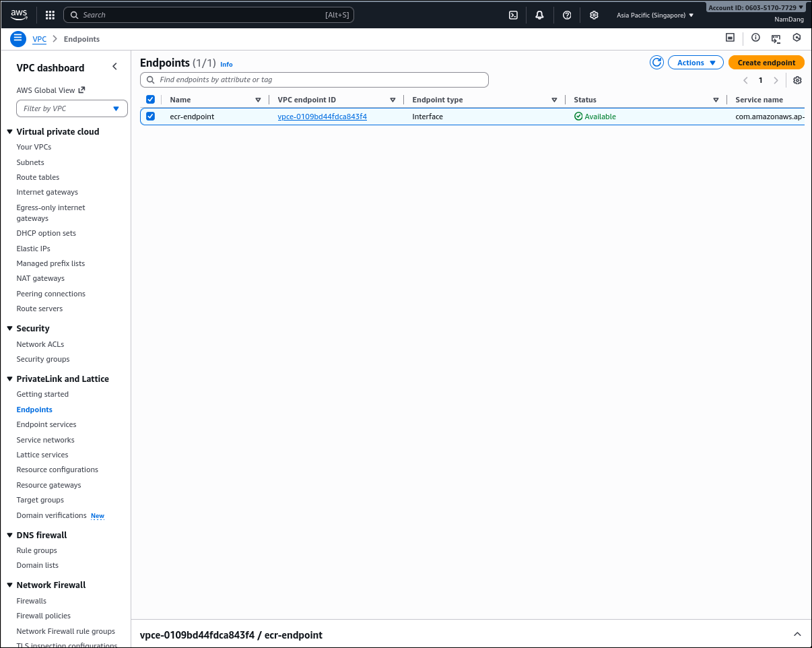The width and height of the screenshot is (812, 648).
Task: Toggle the select-all checkbox in table header
Action: click(149, 99)
